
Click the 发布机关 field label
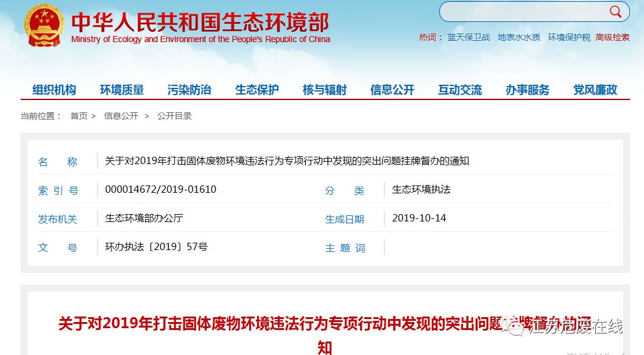(57, 219)
